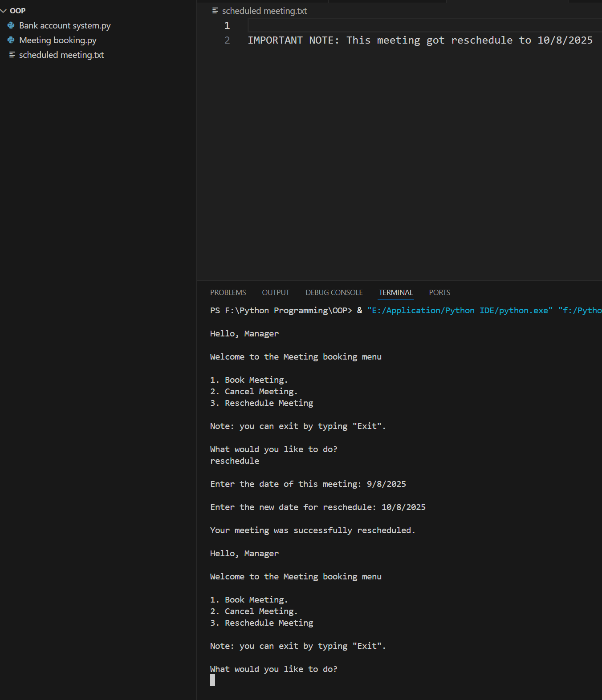This screenshot has height=700, width=602.
Task: Click python.exe path link in terminal
Action: (x=460, y=311)
